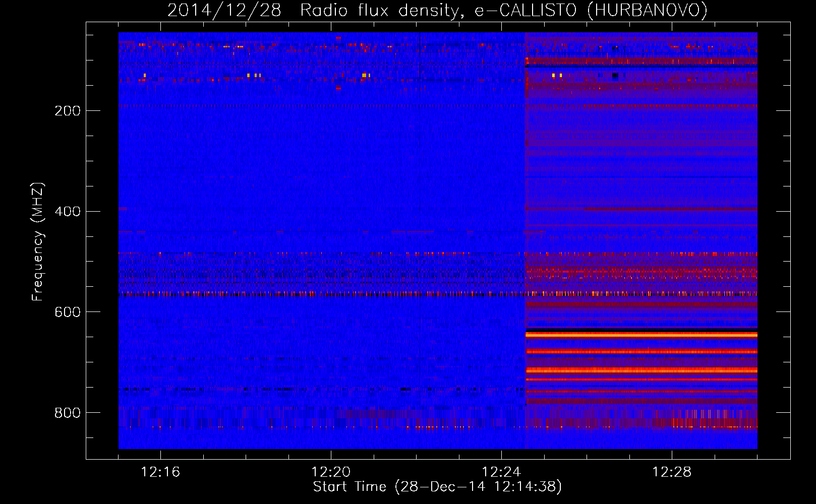Click the date '2014/12/28' in the title

point(224,10)
